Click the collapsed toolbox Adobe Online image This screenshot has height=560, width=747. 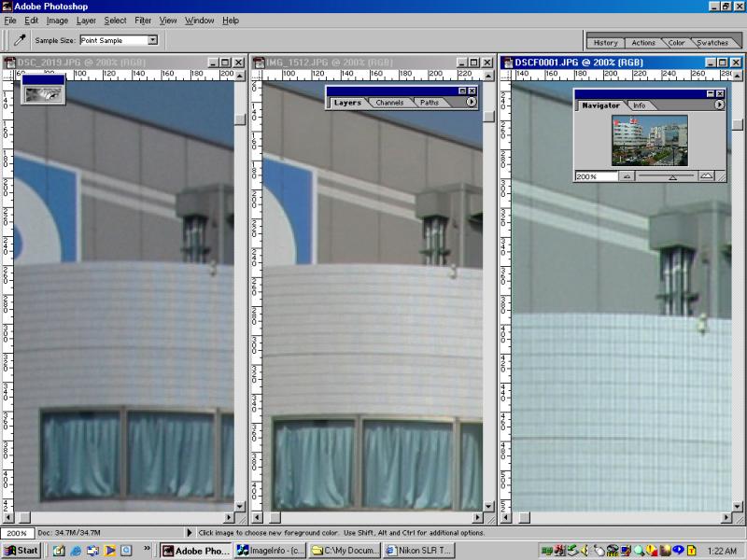(43, 95)
